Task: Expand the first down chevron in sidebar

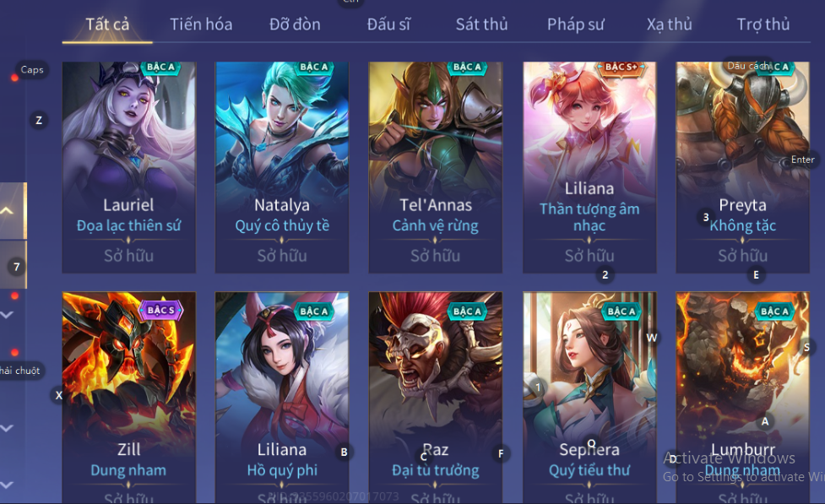Action: point(7,315)
